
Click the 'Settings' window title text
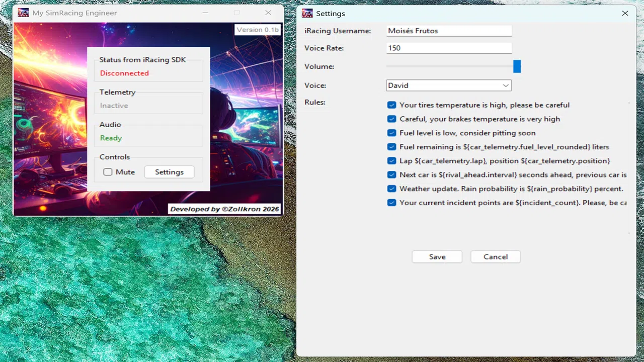click(x=331, y=14)
